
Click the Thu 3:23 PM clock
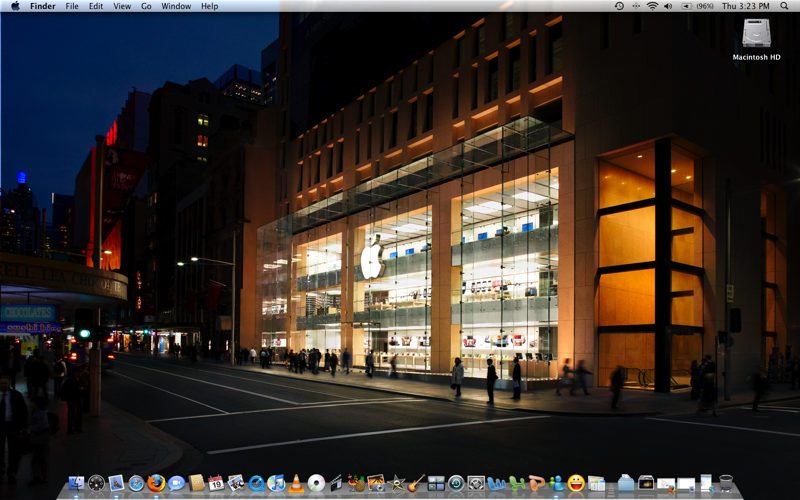(x=745, y=6)
